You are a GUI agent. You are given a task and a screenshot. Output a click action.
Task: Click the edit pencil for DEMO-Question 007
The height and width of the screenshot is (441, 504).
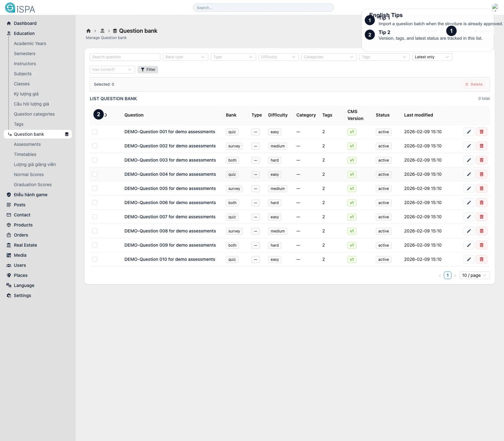[x=469, y=217]
